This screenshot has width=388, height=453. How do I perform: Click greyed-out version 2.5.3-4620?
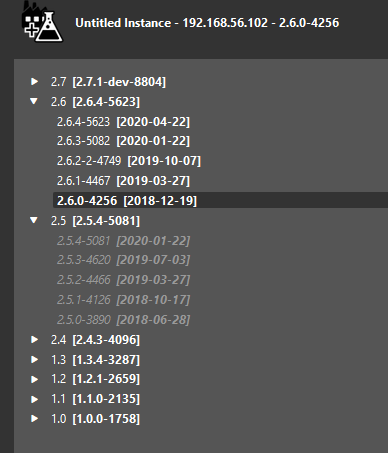click(123, 260)
